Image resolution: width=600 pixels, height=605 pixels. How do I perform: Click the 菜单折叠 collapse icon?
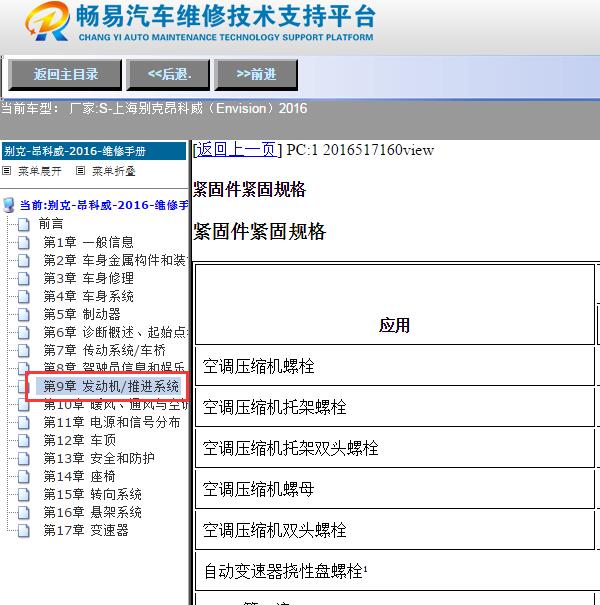point(80,171)
